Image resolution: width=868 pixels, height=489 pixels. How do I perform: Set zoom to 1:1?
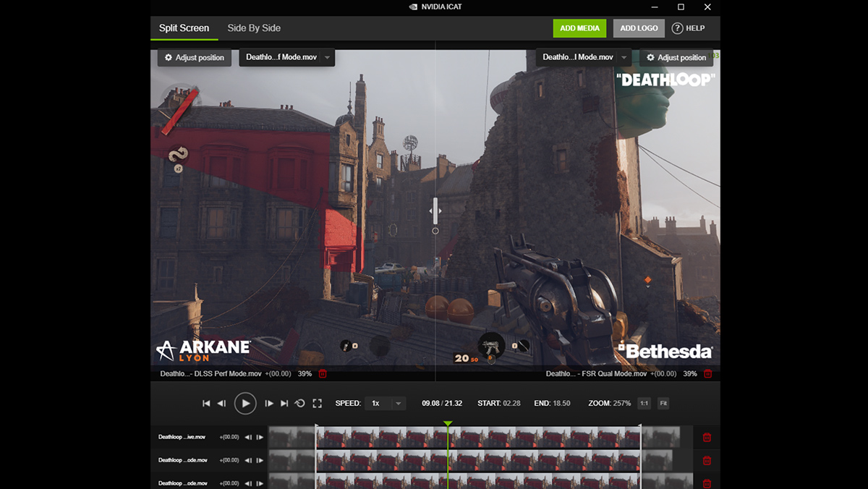pos(644,403)
